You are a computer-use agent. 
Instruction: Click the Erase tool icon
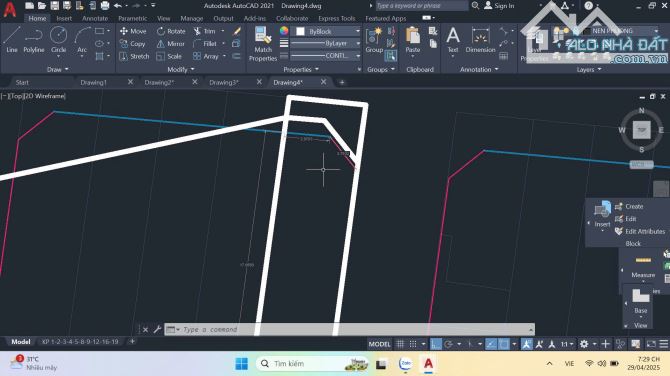(236, 31)
